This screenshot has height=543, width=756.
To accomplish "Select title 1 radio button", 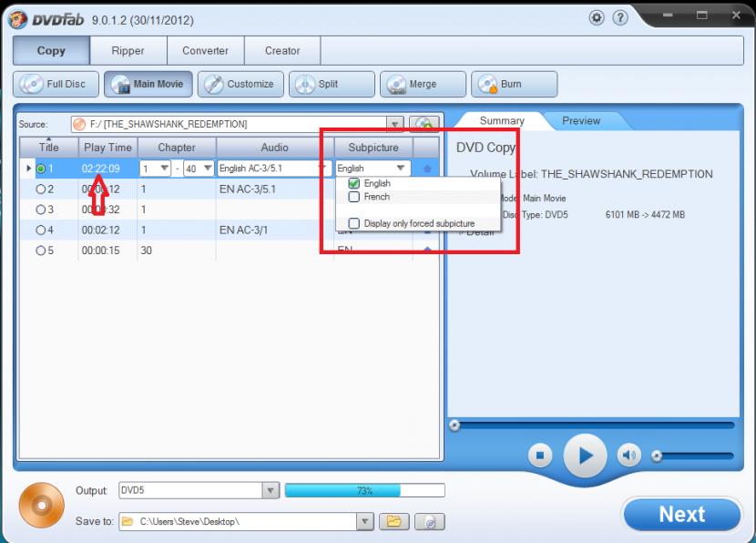I will click(x=41, y=169).
